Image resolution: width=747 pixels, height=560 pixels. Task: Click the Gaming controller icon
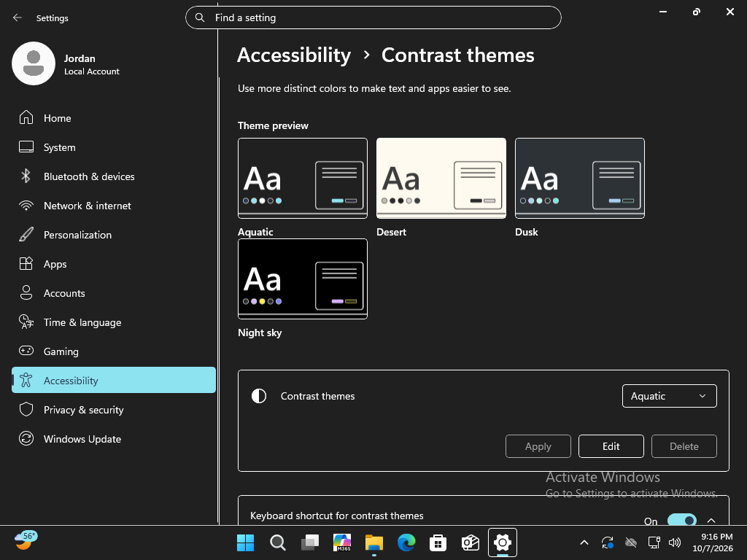pyautogui.click(x=26, y=351)
